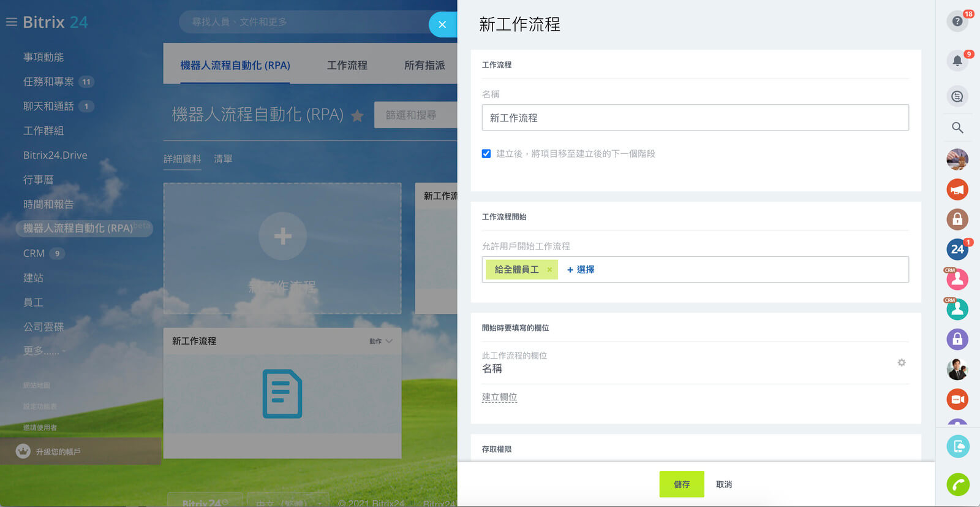
Task: Open the orange video camera icon
Action: (x=957, y=400)
